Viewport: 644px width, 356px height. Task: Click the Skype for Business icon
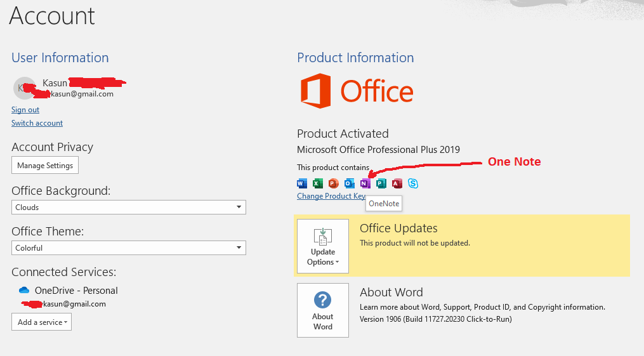click(413, 183)
